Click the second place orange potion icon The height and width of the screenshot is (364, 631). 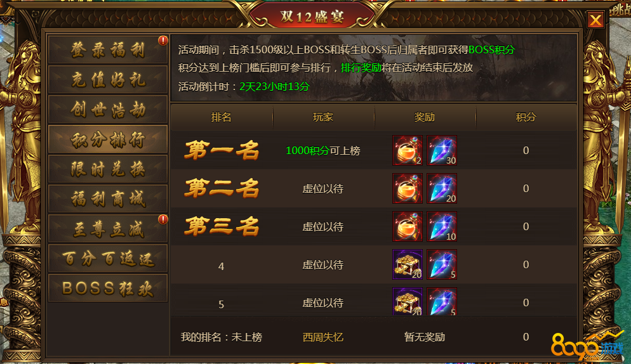(408, 188)
